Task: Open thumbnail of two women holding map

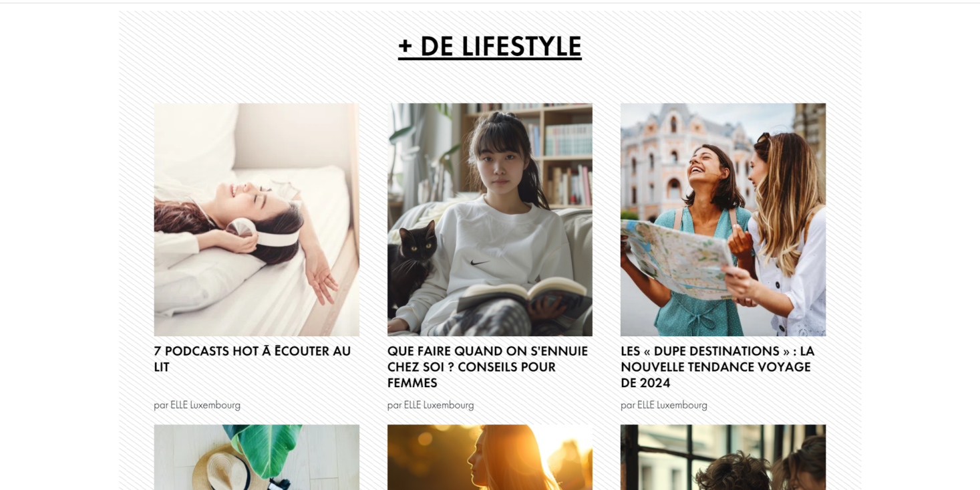Action: click(723, 219)
